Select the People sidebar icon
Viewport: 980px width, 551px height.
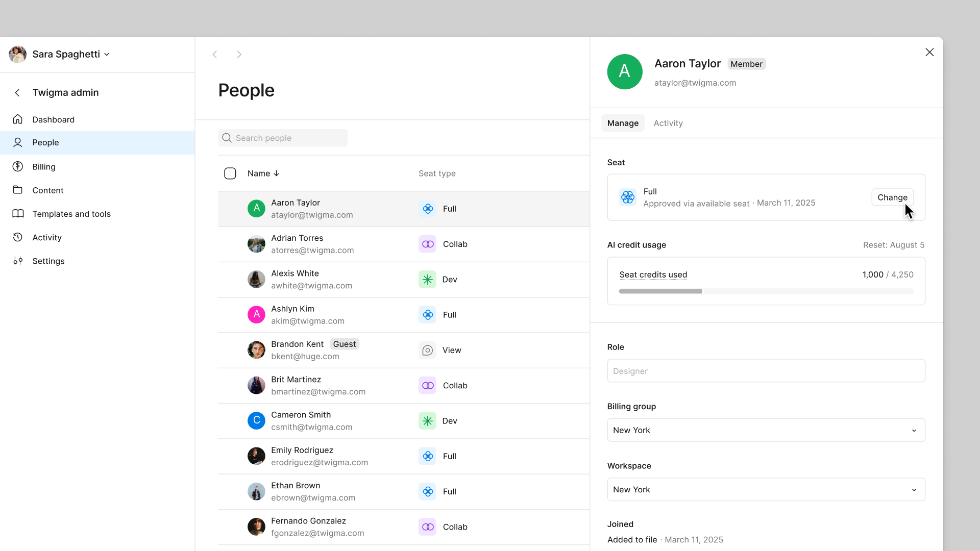pyautogui.click(x=17, y=142)
